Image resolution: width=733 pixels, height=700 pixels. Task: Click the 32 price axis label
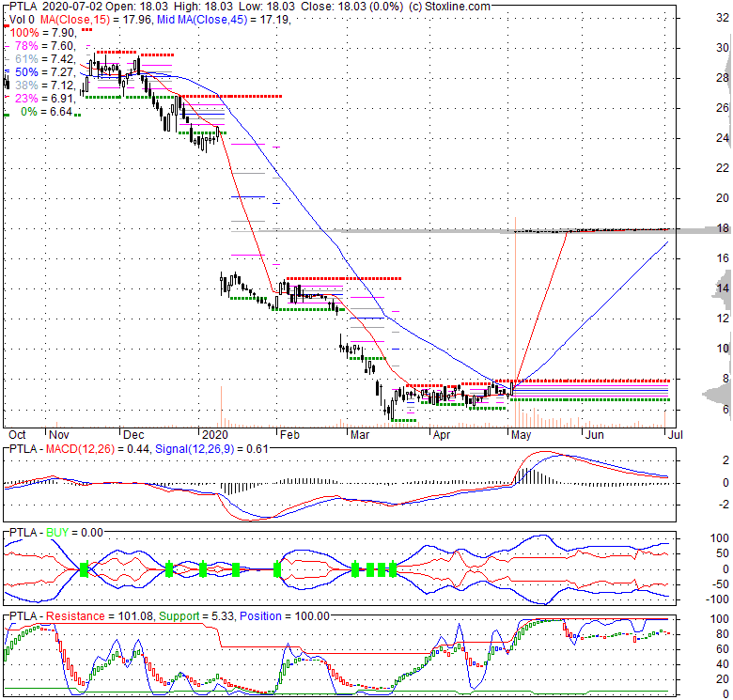[x=723, y=18]
